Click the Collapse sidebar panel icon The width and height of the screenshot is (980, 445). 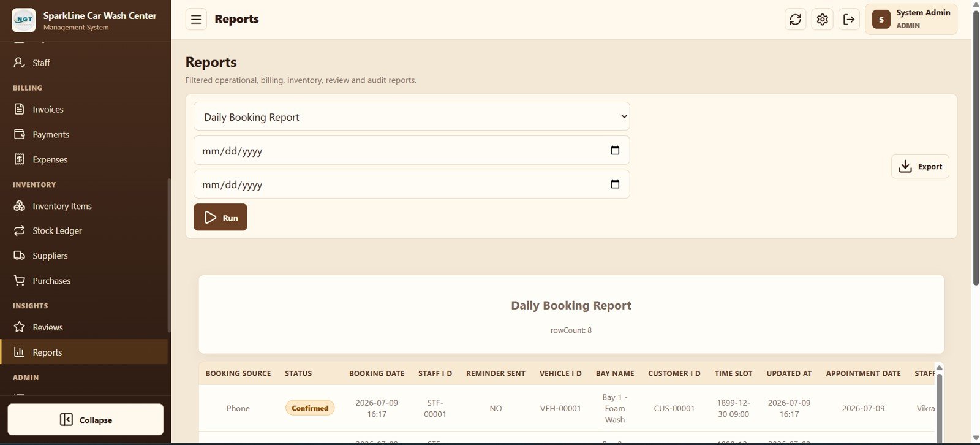pos(66,419)
